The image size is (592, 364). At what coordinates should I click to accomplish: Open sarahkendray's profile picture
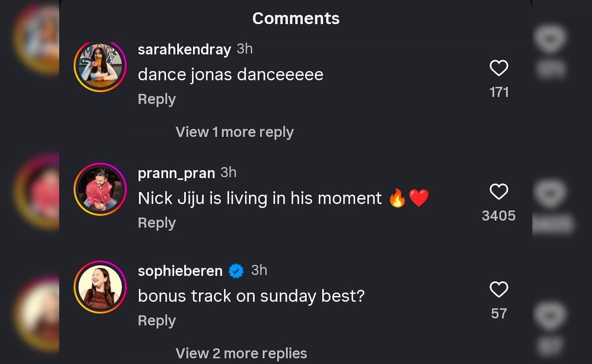coord(100,66)
